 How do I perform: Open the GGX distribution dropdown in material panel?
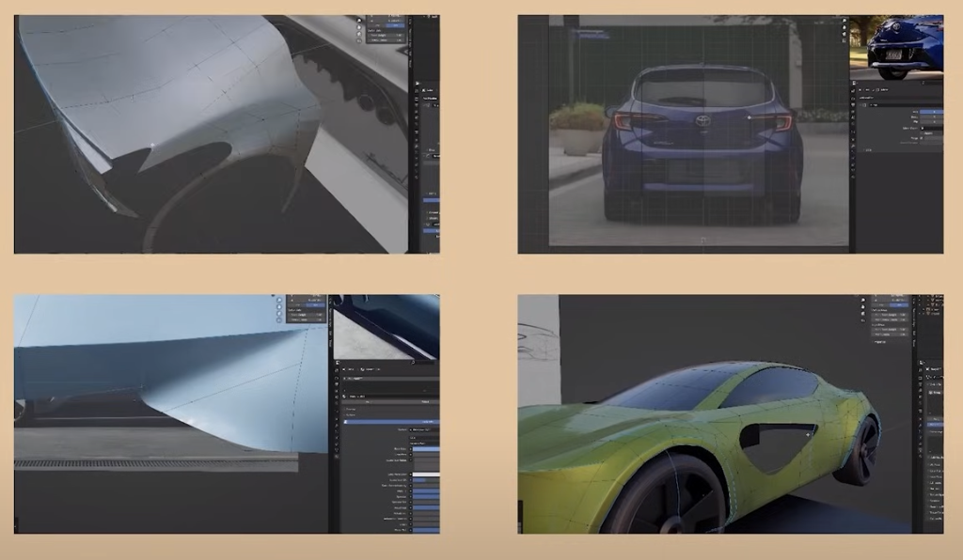point(424,438)
